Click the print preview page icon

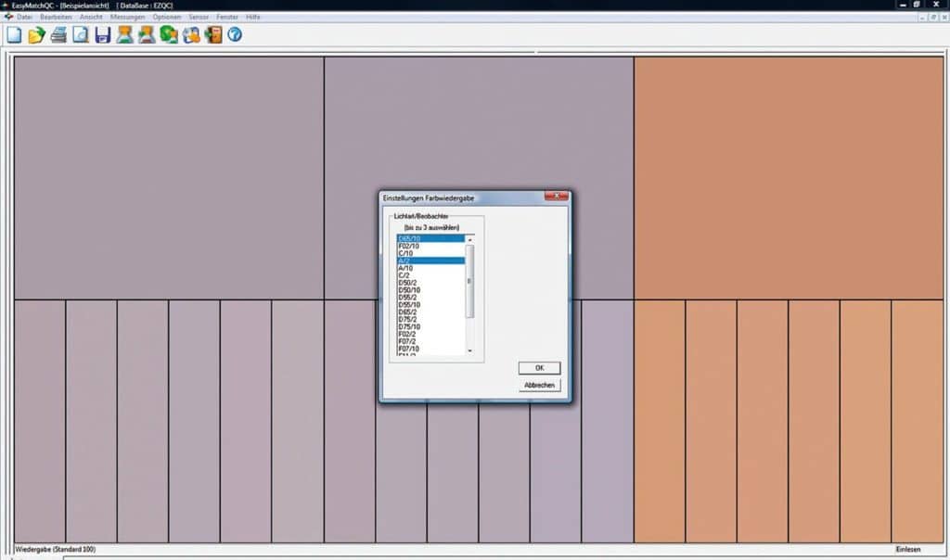(x=81, y=35)
